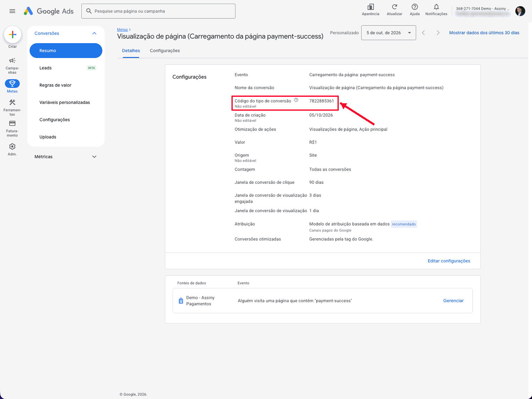Click the conversion code 7822885361
The height and width of the screenshot is (399, 532).
(x=321, y=101)
